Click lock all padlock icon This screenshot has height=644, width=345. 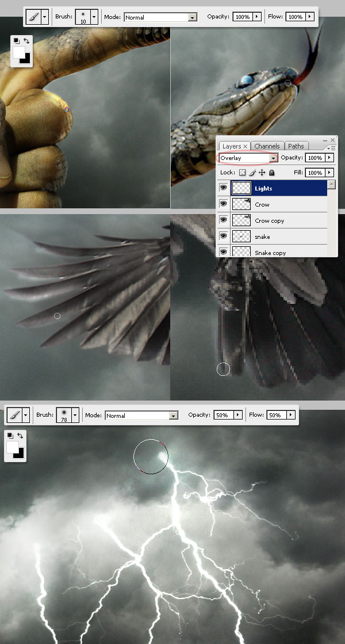(x=271, y=173)
